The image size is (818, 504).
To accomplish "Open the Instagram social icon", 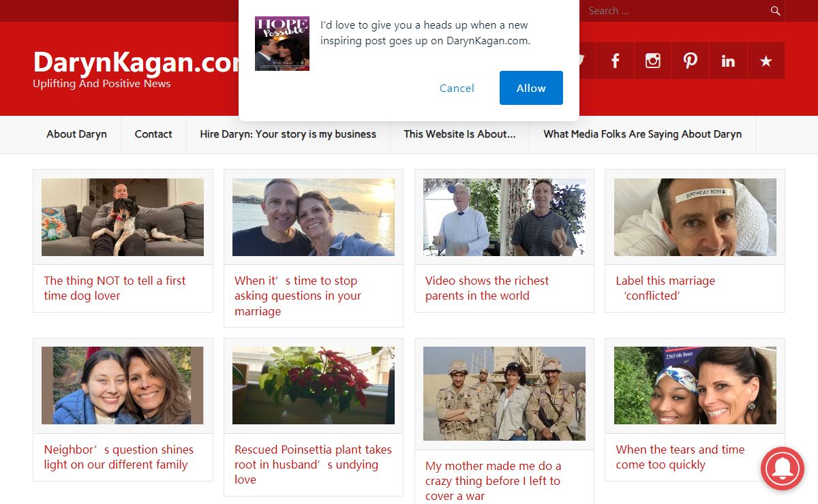I will [x=652, y=61].
